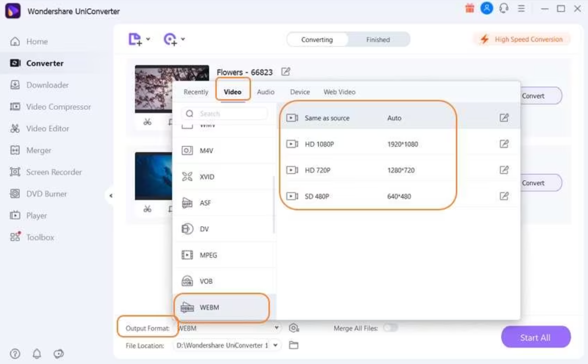Viewport: 588px width, 364px height.
Task: Edit the SD 480P preset
Action: (x=504, y=196)
